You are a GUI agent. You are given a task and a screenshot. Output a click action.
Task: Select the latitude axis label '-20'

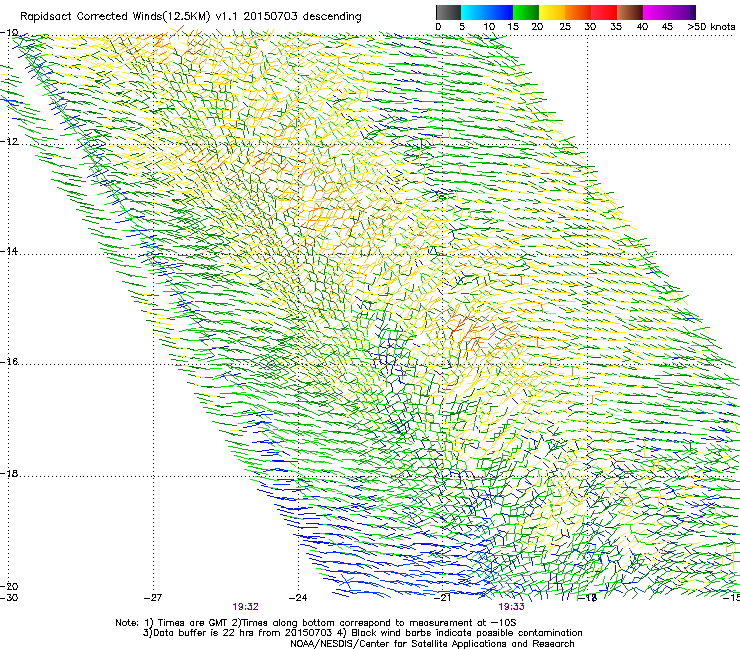9,586
